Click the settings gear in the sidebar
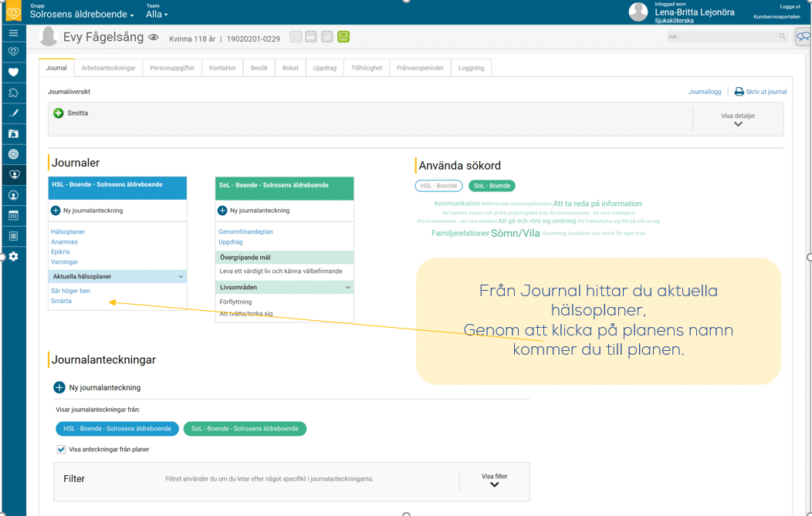812x516 pixels. (13, 256)
